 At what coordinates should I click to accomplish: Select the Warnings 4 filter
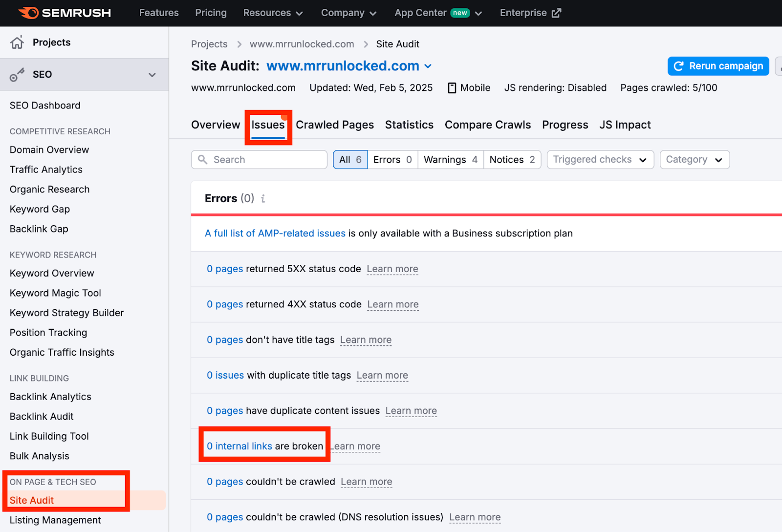[x=451, y=159]
